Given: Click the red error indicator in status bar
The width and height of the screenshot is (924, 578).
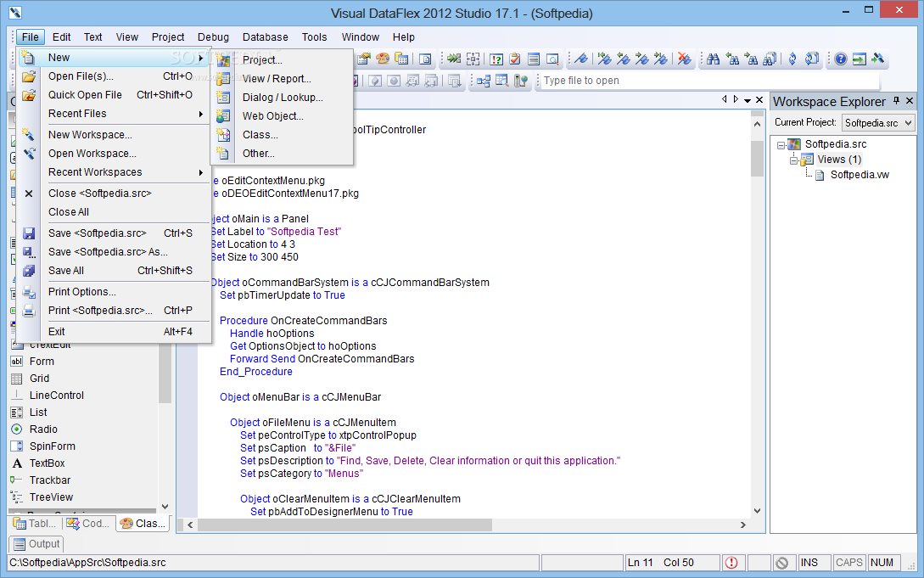Looking at the screenshot, I should (731, 563).
